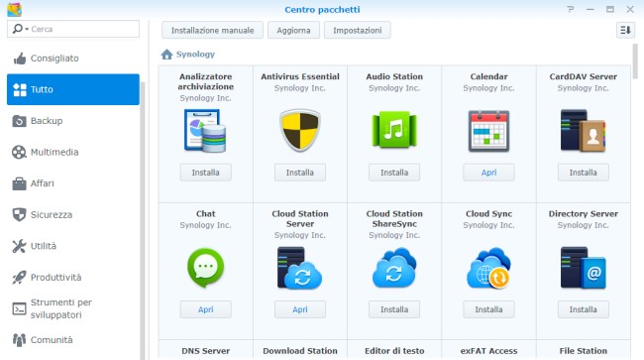The width and height of the screenshot is (644, 360).
Task: Install the Cloud Station ShareSync package
Action: pos(394,309)
